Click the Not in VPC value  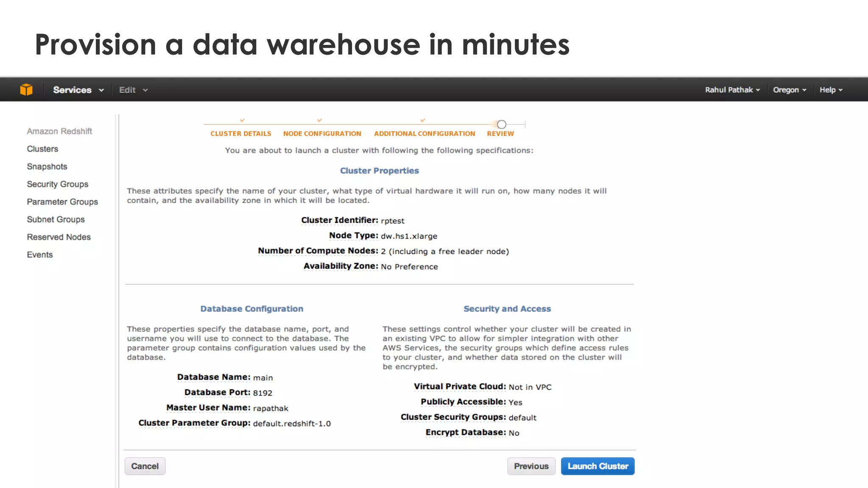click(x=530, y=387)
